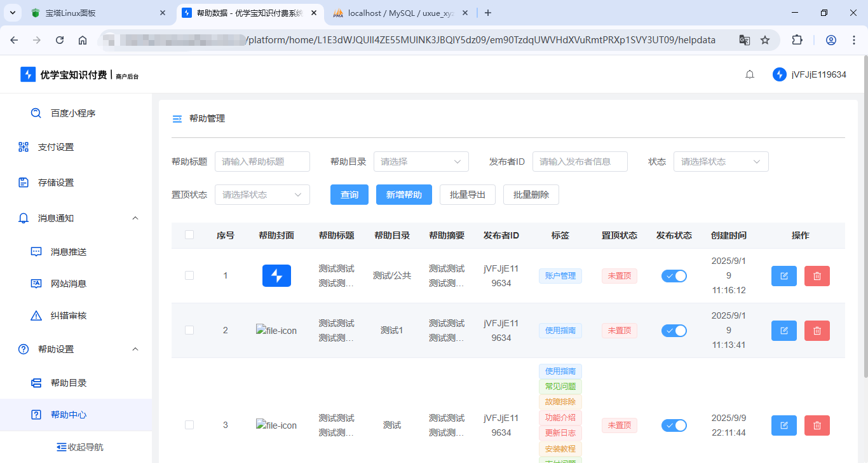
Task: Bookmark this page with star icon
Action: (765, 40)
